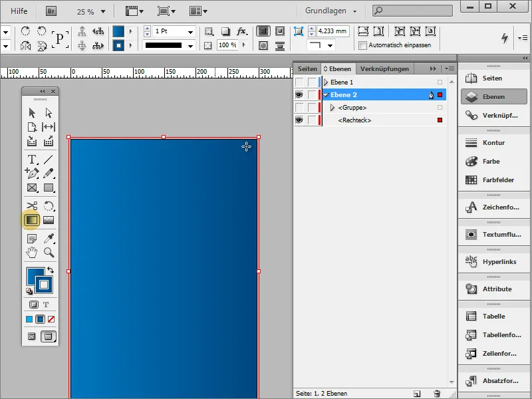Select the Zoom tool

(x=48, y=251)
